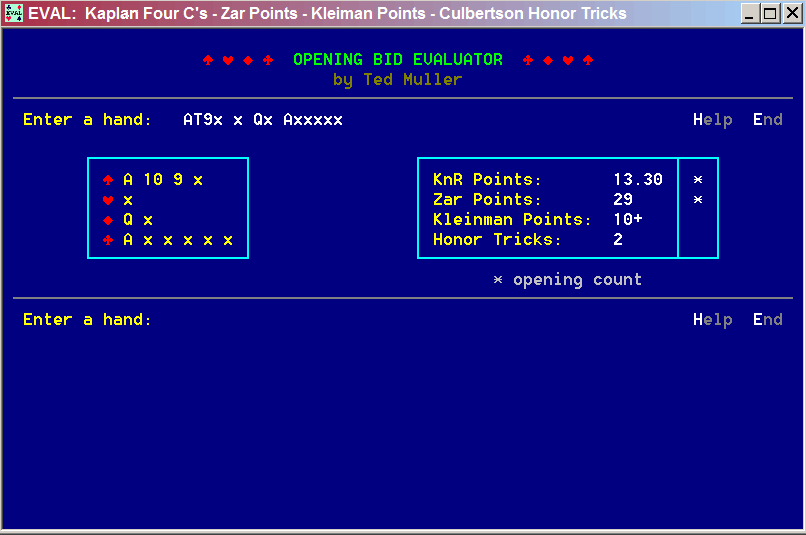Image resolution: width=806 pixels, height=535 pixels.
Task: Click the diamond icon in the hand box
Action: [x=108, y=220]
